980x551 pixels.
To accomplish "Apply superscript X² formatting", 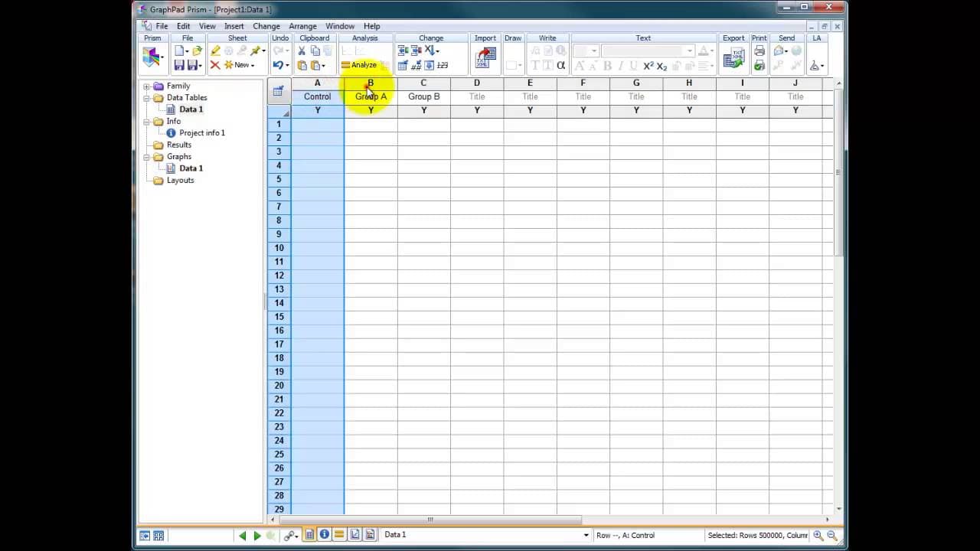I will [648, 66].
